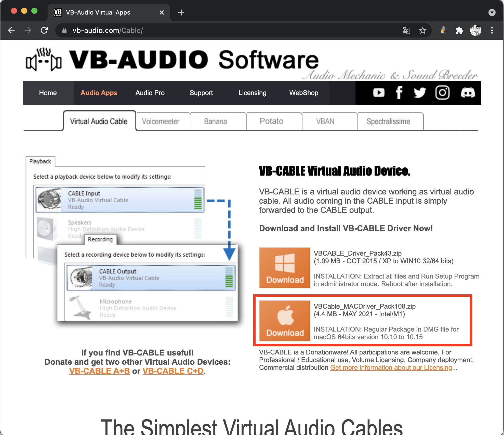Open the pencil extension icon

443,31
